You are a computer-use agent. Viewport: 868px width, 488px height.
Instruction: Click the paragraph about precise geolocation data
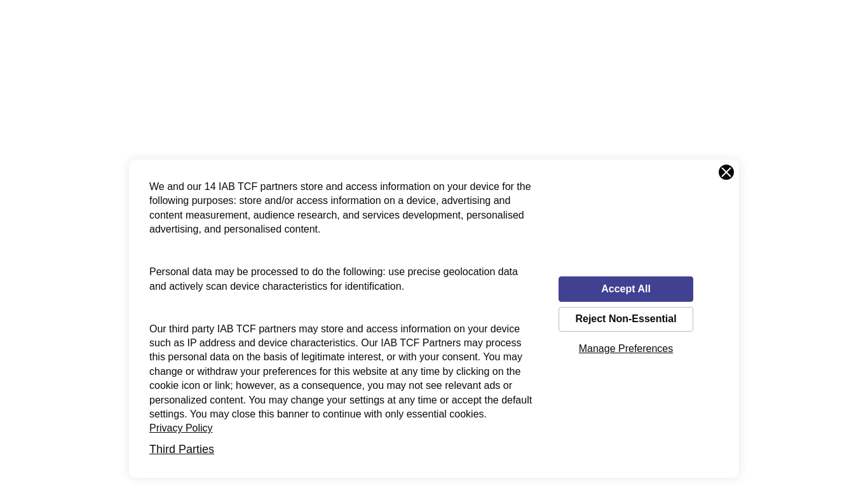pos(334,279)
